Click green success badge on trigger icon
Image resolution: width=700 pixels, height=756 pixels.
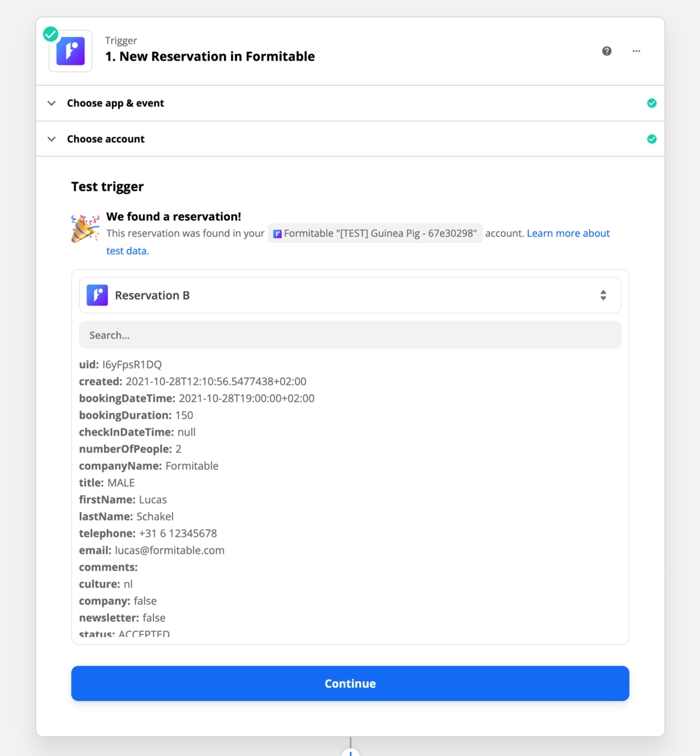tap(51, 34)
